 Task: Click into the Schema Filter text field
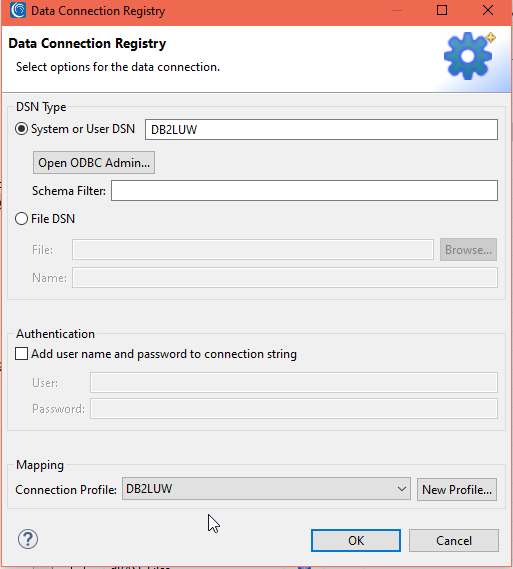click(x=304, y=191)
